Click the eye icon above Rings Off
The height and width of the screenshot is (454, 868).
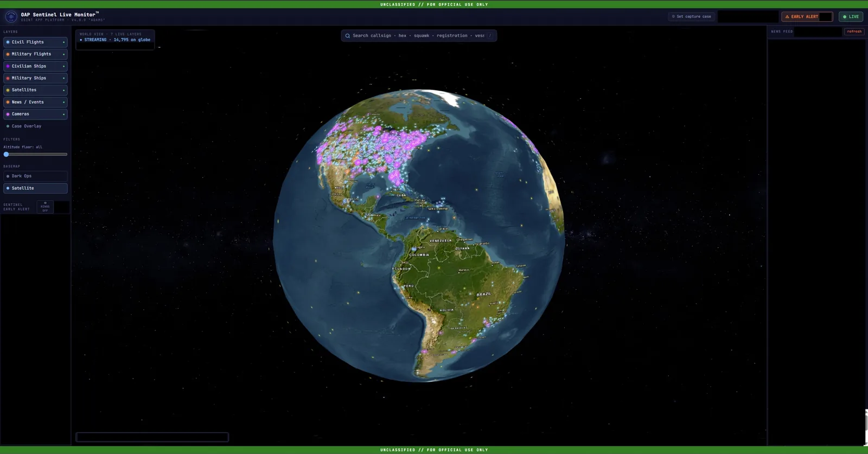tap(45, 203)
